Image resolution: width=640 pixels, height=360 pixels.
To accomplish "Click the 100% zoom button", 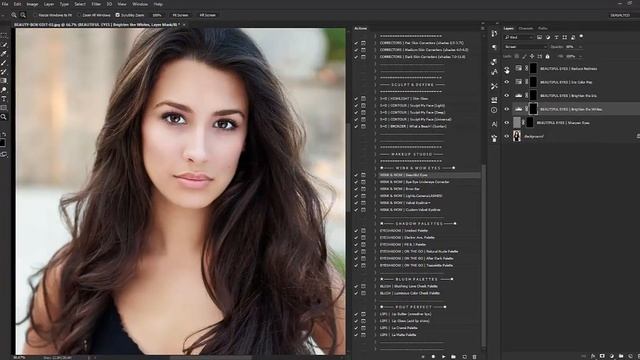I will [157, 15].
